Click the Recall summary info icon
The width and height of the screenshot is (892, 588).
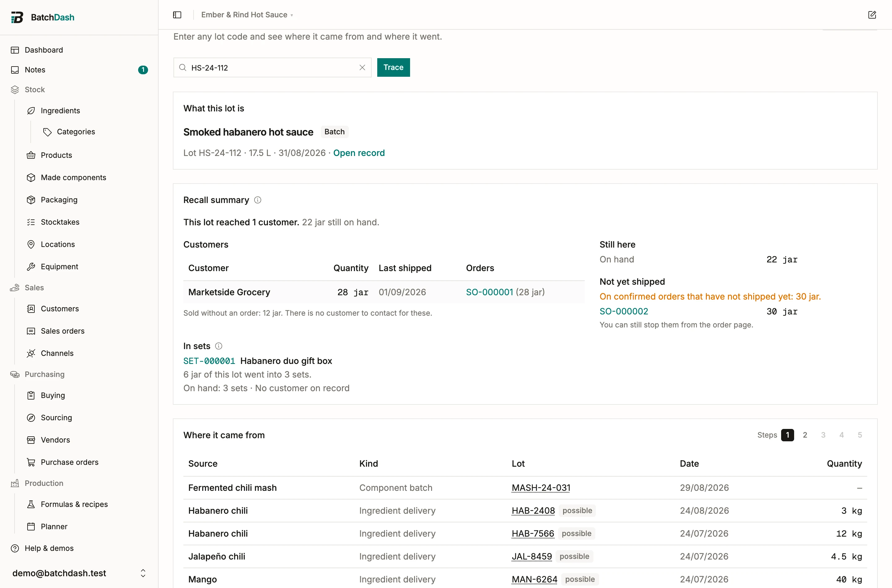point(258,200)
